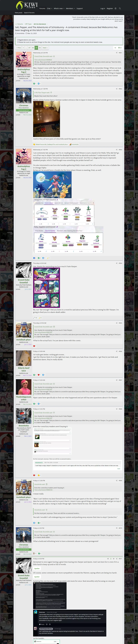138x644 pixels.
Task: Open the Elderly beef taco username
Action: [24, 369]
